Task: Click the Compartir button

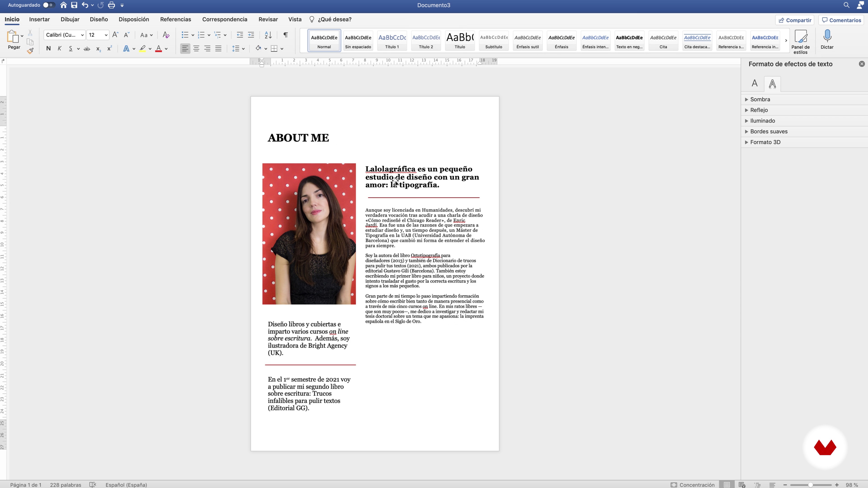Action: (795, 20)
